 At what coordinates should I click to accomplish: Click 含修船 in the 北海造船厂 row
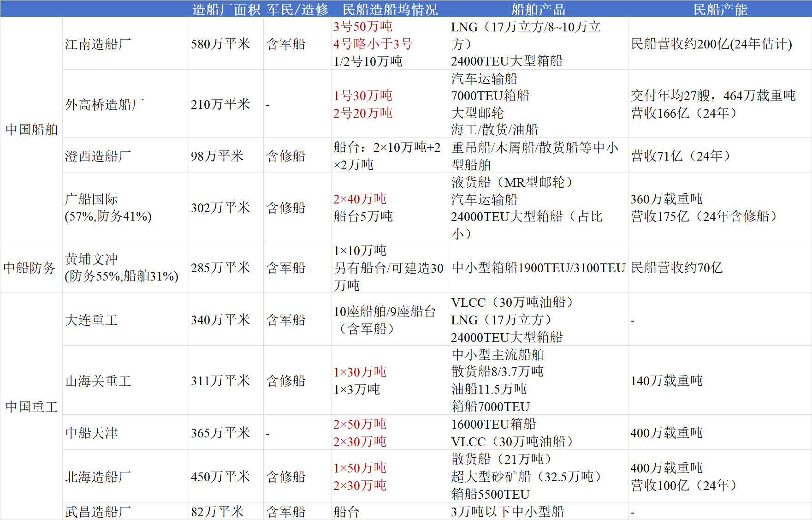(x=286, y=477)
